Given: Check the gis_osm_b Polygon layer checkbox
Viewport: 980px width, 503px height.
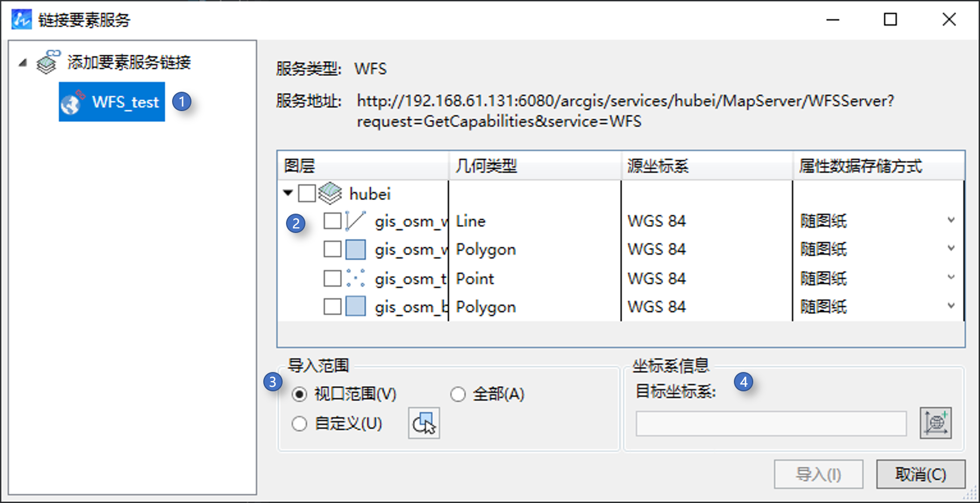Looking at the screenshot, I should [332, 306].
